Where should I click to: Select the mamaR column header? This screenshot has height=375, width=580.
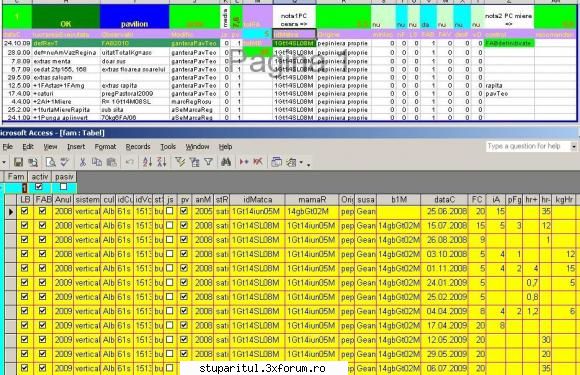312,200
